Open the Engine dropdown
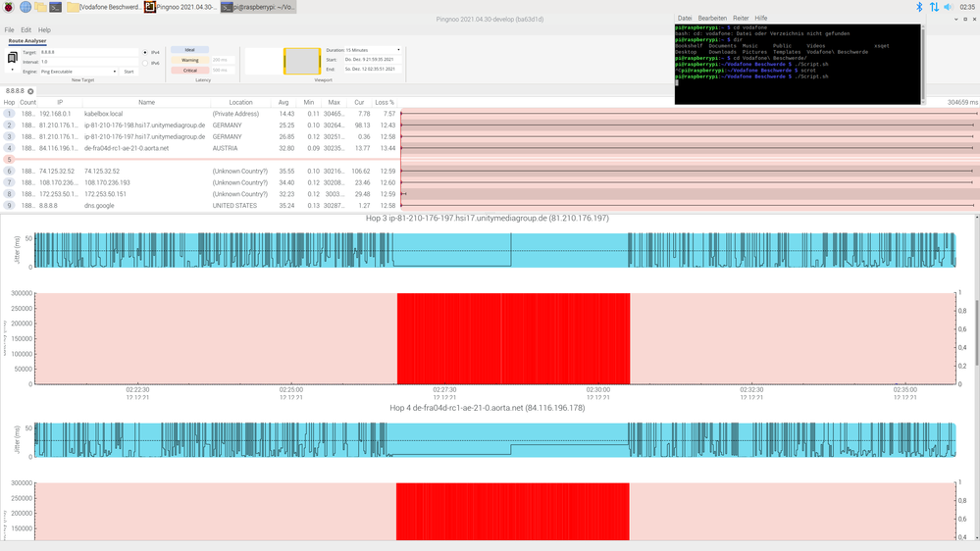Viewport: 980px width, 551px height. point(78,72)
